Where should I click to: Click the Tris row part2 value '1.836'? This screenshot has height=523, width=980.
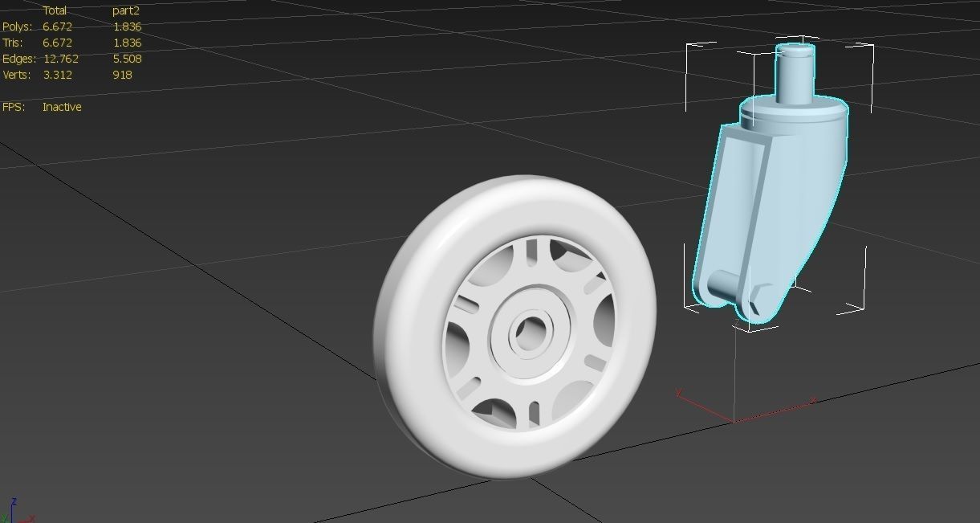pos(127,43)
